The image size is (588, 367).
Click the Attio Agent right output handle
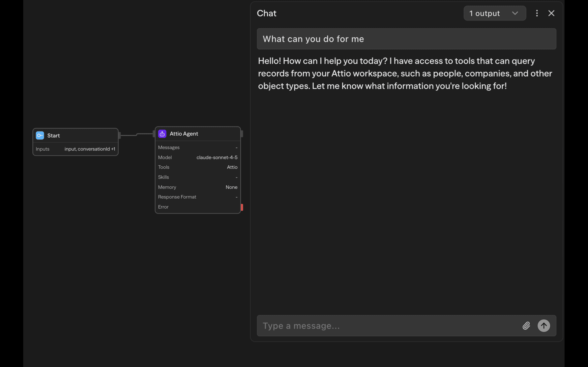242,134
